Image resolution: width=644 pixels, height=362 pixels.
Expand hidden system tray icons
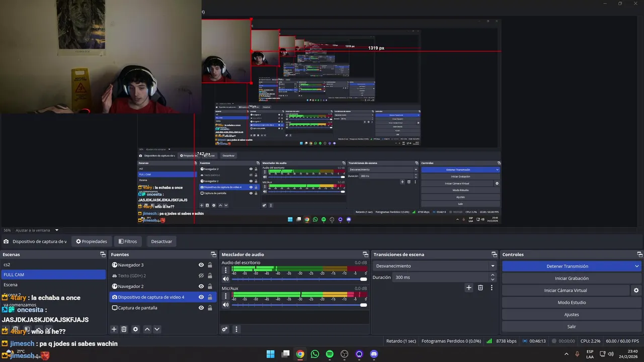point(567,354)
